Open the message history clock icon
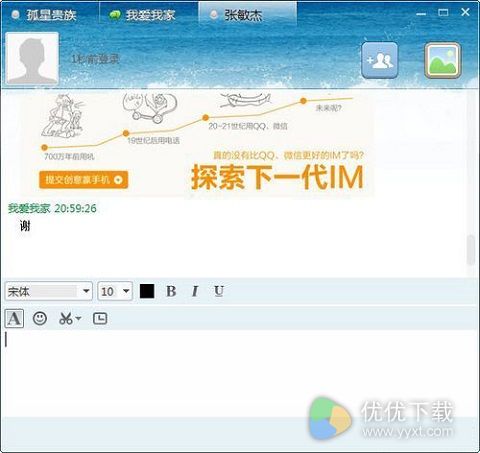This screenshot has height=453, width=480. coord(100,319)
